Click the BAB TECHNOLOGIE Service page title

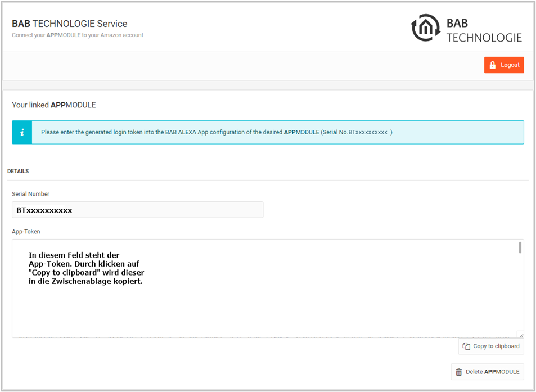click(x=70, y=24)
